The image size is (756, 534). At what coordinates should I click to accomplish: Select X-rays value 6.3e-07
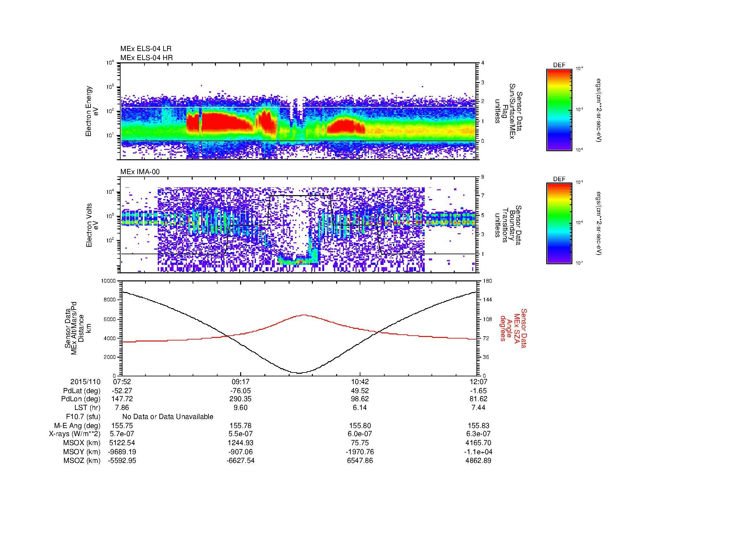[x=479, y=434]
